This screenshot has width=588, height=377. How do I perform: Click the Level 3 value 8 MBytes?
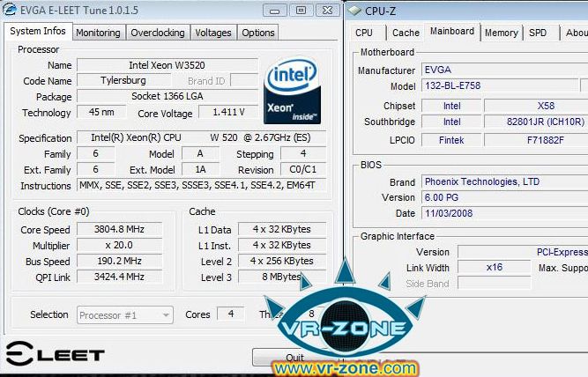click(x=282, y=277)
